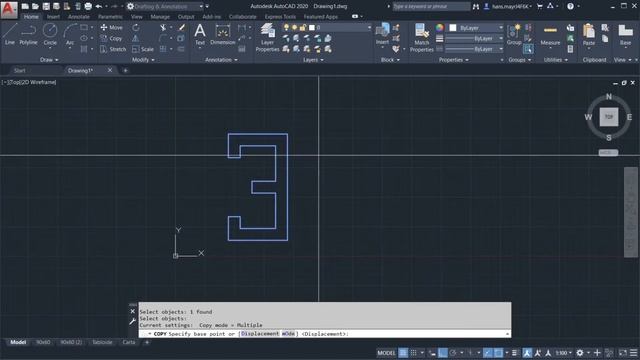Image resolution: width=640 pixels, height=360 pixels.
Task: Expand the Annotation panel
Action: coord(221,60)
